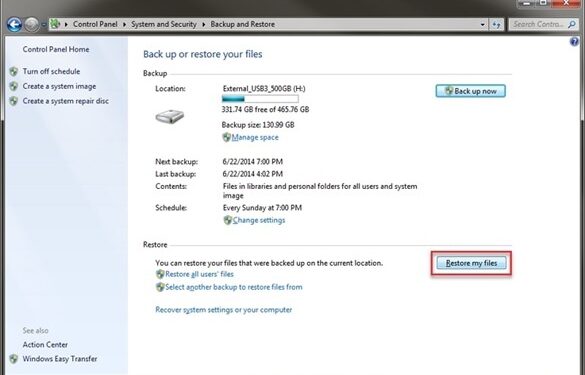Screen dimensions: 585x375
Task: Click shield icon next to Manage space
Action: 226,137
